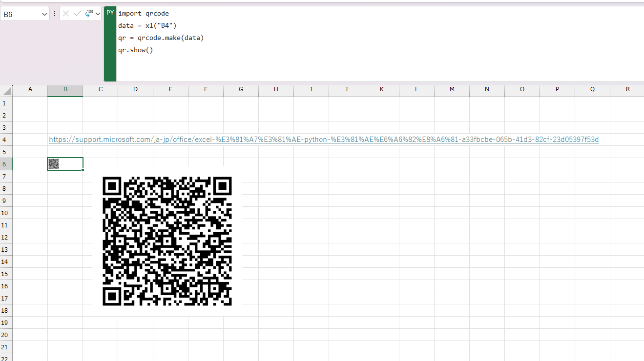The image size is (644, 361).
Task: Cancel the entry with the X icon
Action: [x=66, y=14]
